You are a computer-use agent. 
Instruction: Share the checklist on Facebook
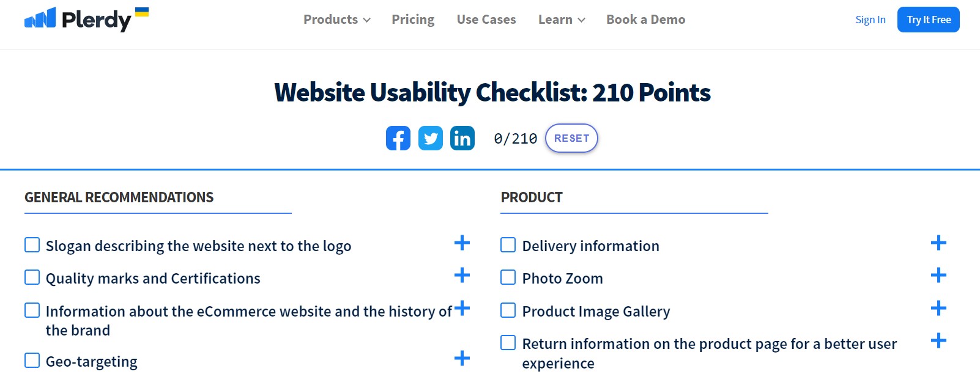click(398, 138)
